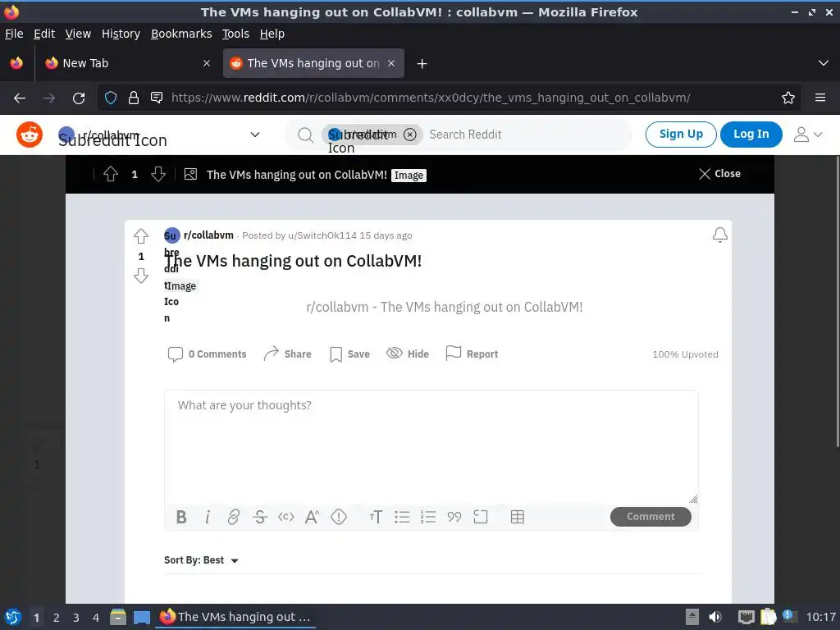Apply heading format in comment toolbar

(x=376, y=517)
